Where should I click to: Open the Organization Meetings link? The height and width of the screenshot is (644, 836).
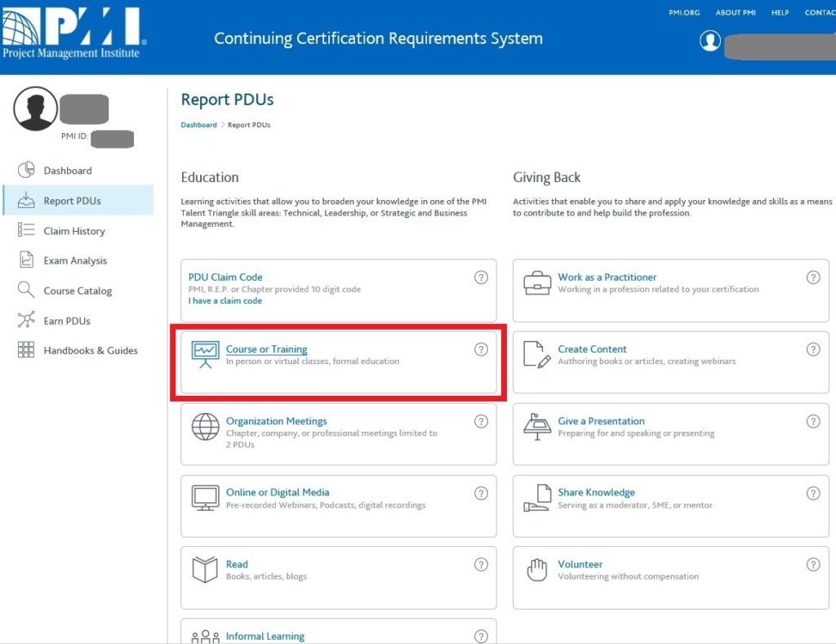[x=276, y=421]
